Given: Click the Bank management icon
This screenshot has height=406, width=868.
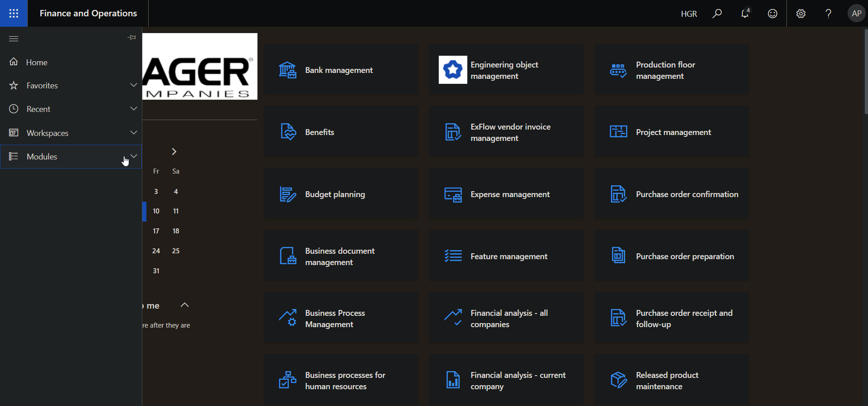Looking at the screenshot, I should point(287,70).
